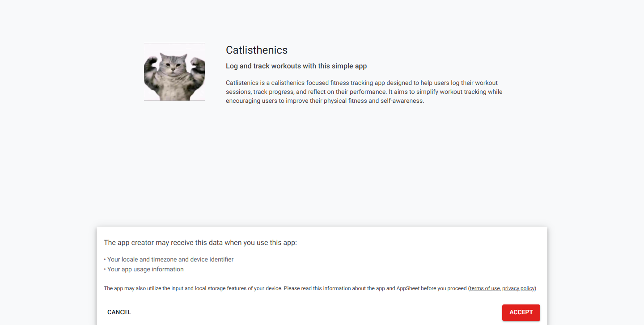Click the word 'self-awareness' in the description
The height and width of the screenshot is (325, 644).
click(401, 101)
